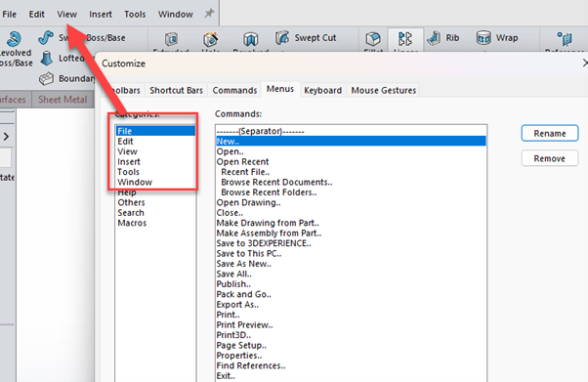The image size is (588, 382).
Task: Open the File menu in SolidWorks
Action: coord(10,15)
